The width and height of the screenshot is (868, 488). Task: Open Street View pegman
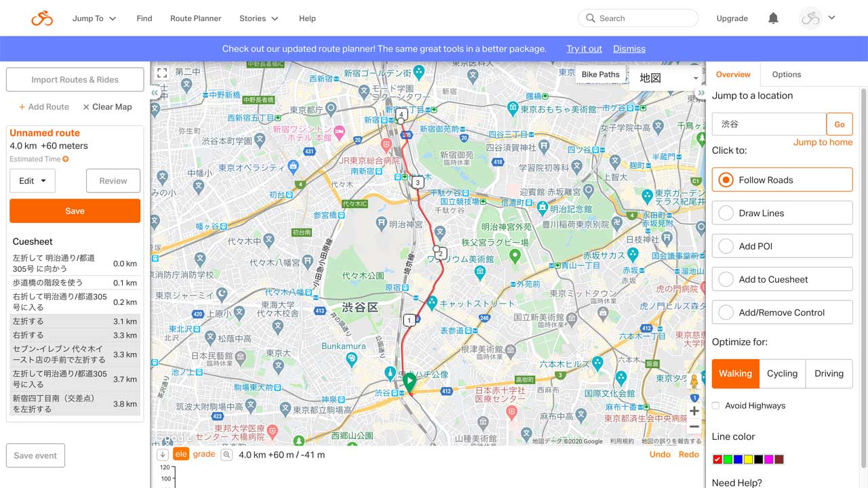pyautogui.click(x=694, y=382)
